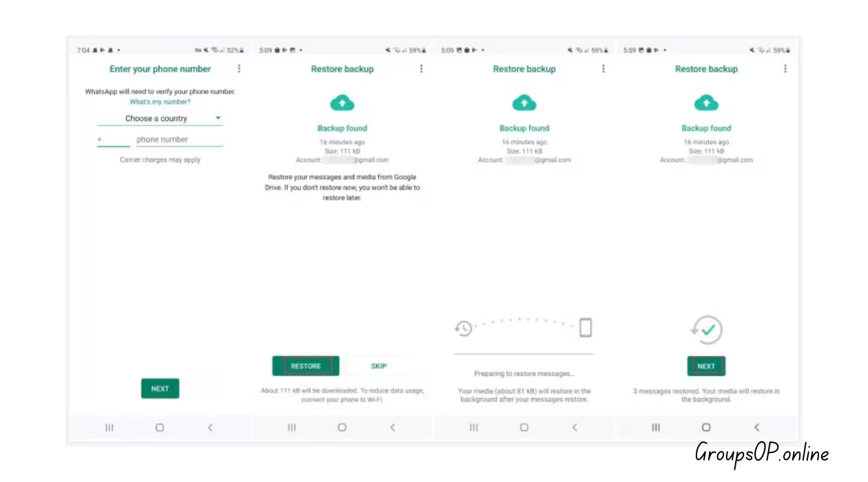868x482 pixels.
Task: Open the Choose a country dropdown
Action: coord(160,118)
